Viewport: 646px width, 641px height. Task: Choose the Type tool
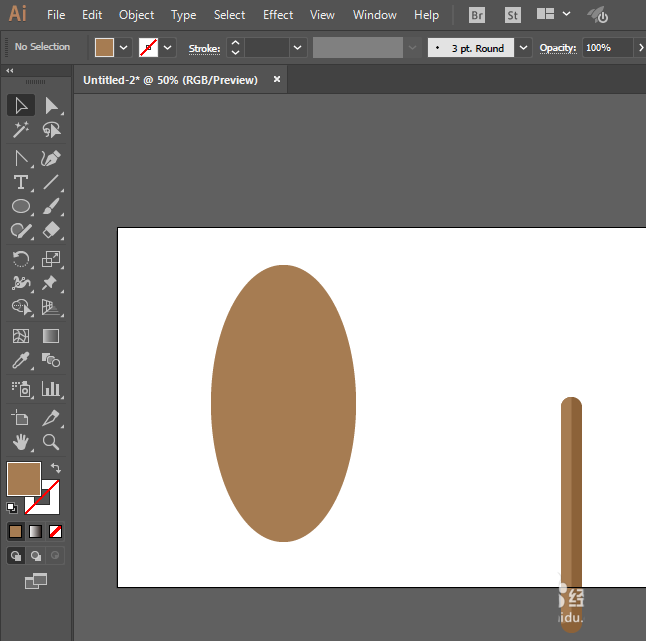click(20, 182)
